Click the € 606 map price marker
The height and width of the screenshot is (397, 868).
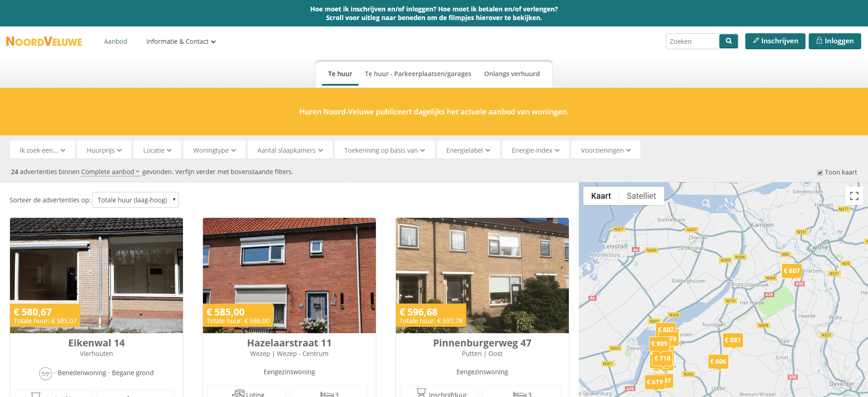click(x=718, y=361)
